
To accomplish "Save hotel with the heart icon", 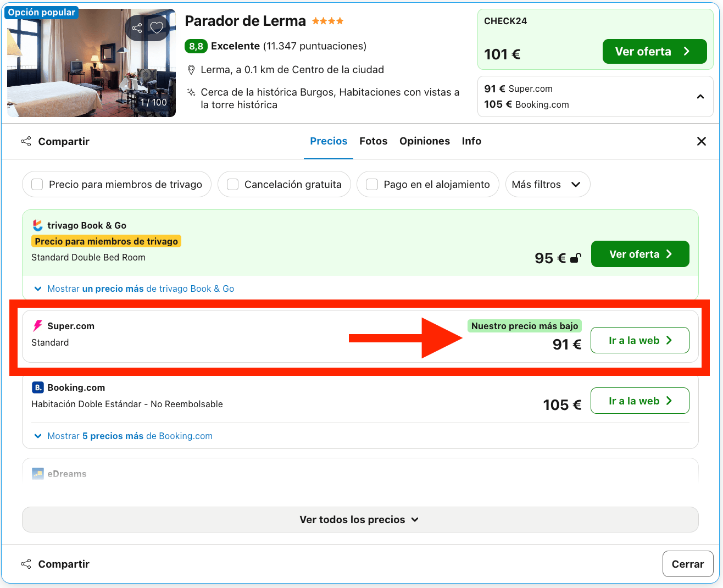I will [x=157, y=27].
